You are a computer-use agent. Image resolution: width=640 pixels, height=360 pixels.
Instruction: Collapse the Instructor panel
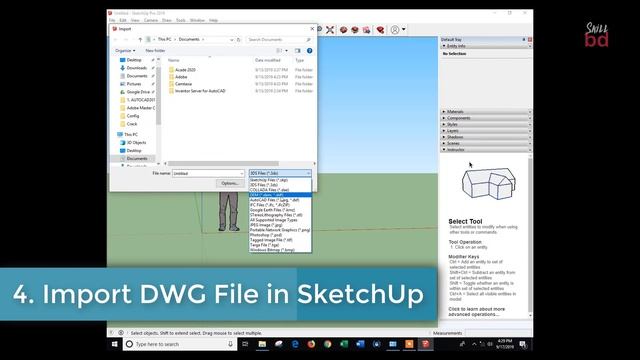486,149
